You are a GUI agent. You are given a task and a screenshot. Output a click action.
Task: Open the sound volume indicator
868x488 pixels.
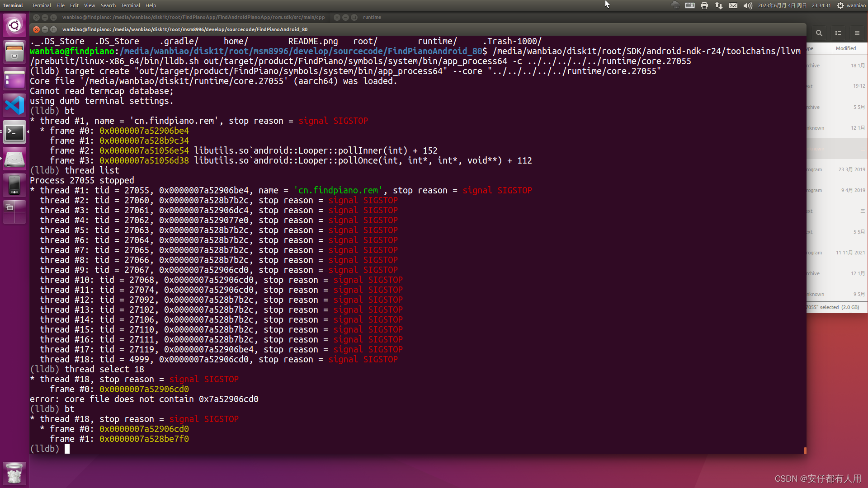748,5
